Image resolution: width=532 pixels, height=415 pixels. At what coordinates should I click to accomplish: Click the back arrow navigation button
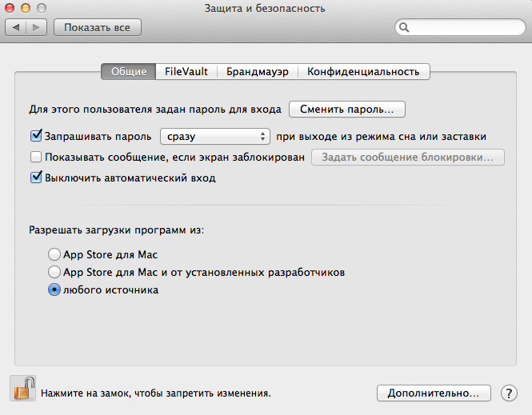[16, 27]
